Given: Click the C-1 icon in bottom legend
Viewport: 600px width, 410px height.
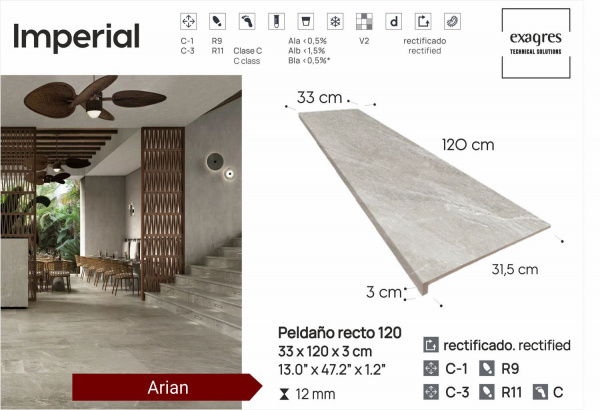Looking at the screenshot, I should pyautogui.click(x=431, y=368).
